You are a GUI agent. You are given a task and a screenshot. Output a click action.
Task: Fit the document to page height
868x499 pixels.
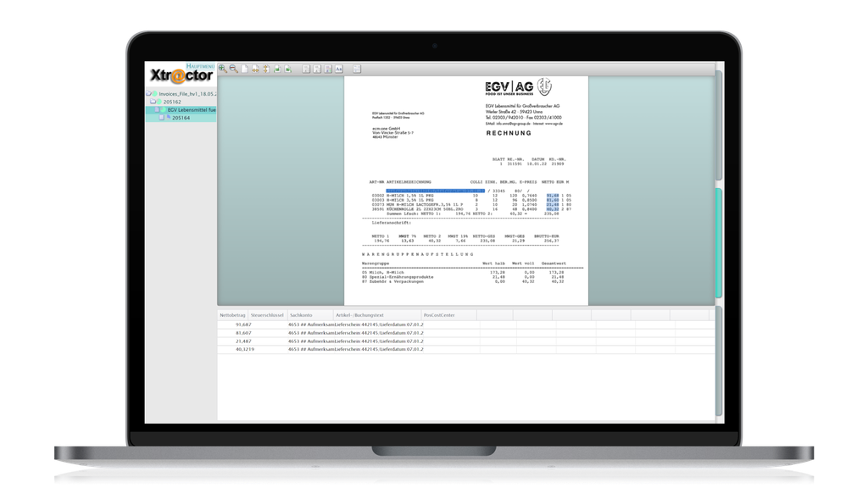point(266,69)
